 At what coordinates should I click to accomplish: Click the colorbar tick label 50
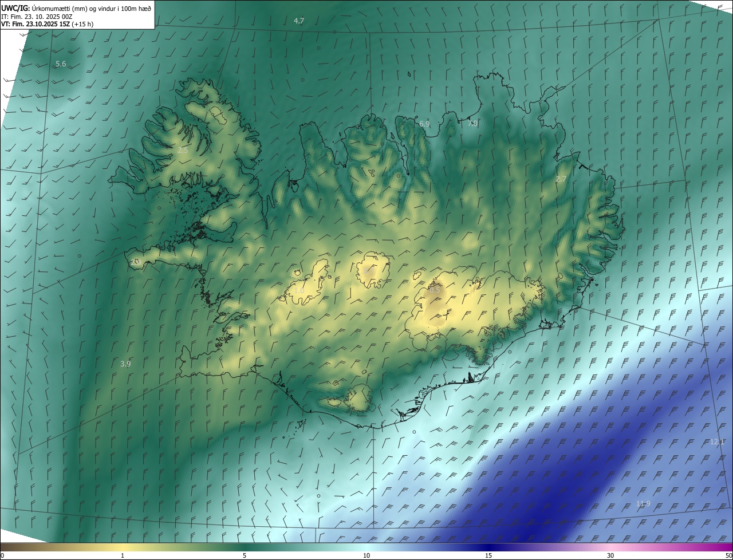[728, 555]
